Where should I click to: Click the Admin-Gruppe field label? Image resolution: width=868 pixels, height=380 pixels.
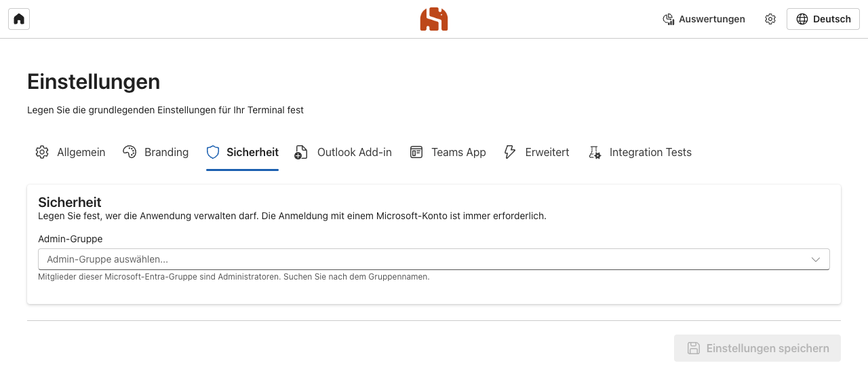71,239
